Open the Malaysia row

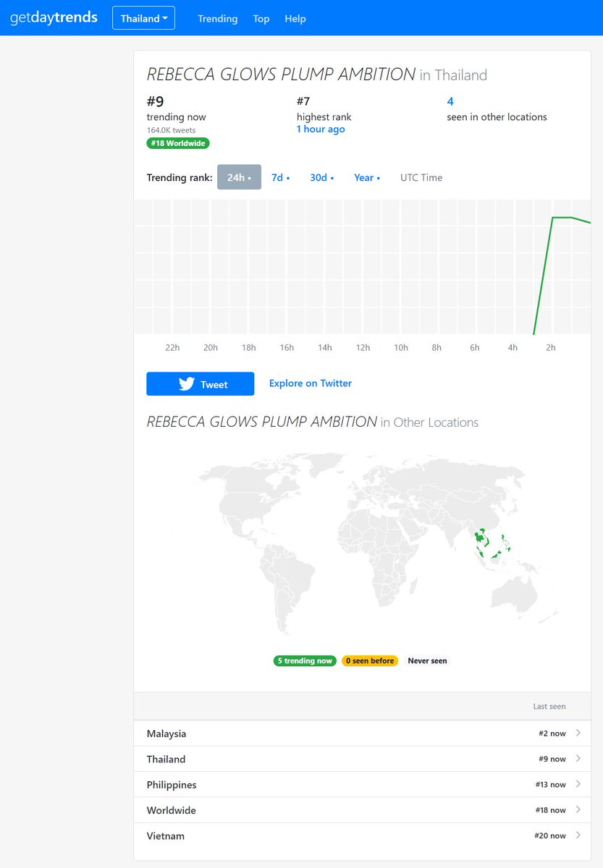tap(363, 733)
